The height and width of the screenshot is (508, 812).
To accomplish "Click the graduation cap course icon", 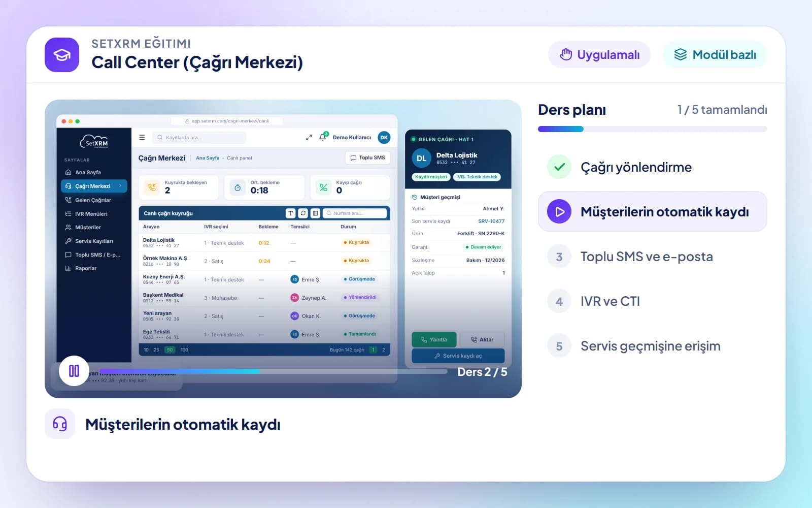I will pyautogui.click(x=62, y=55).
